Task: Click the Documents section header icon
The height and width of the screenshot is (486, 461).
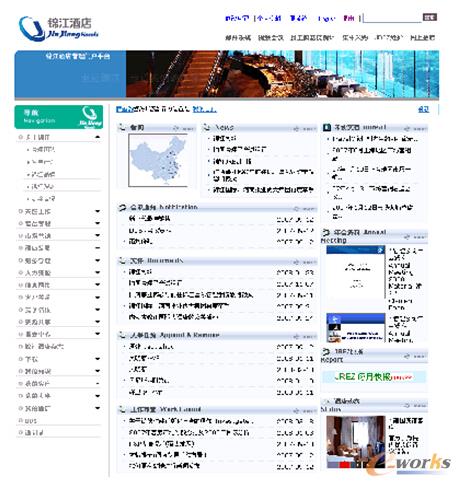Action: (122, 261)
